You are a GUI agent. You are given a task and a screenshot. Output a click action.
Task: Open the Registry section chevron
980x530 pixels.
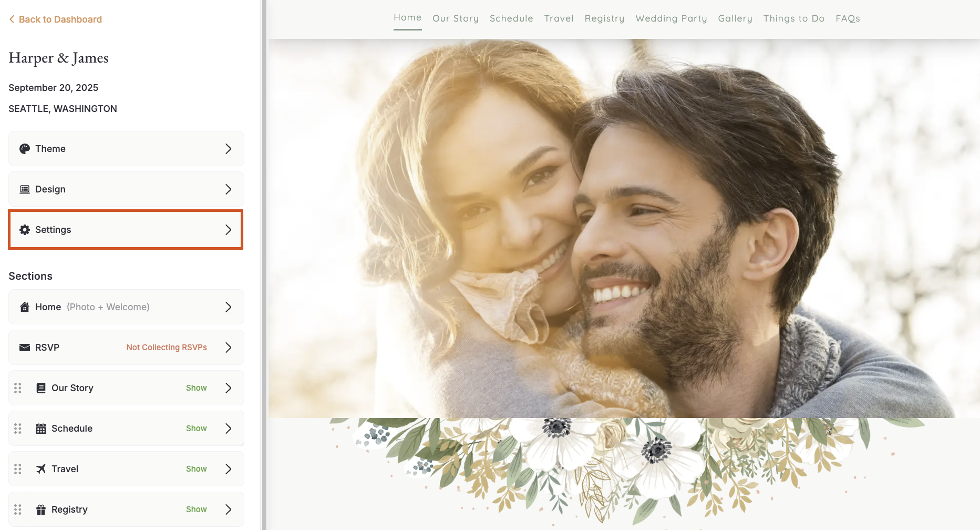229,509
